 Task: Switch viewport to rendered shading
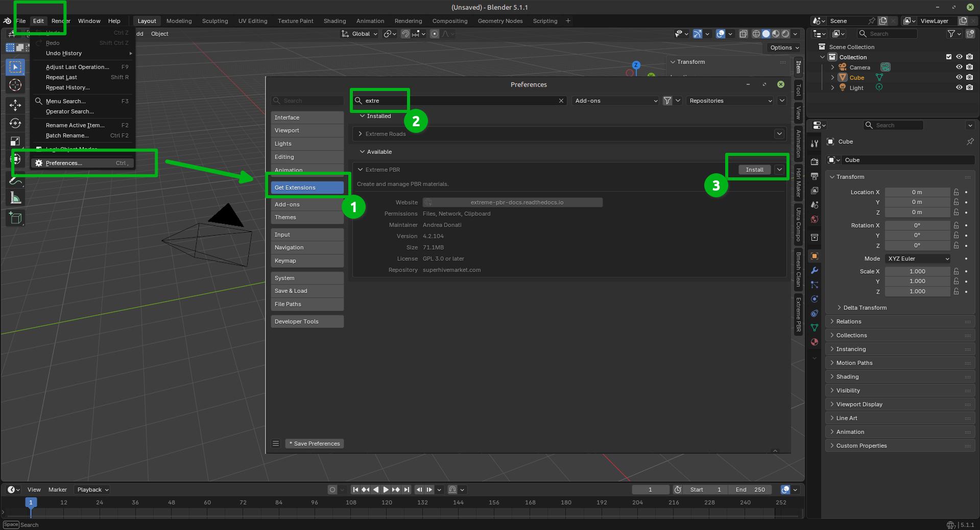point(785,34)
